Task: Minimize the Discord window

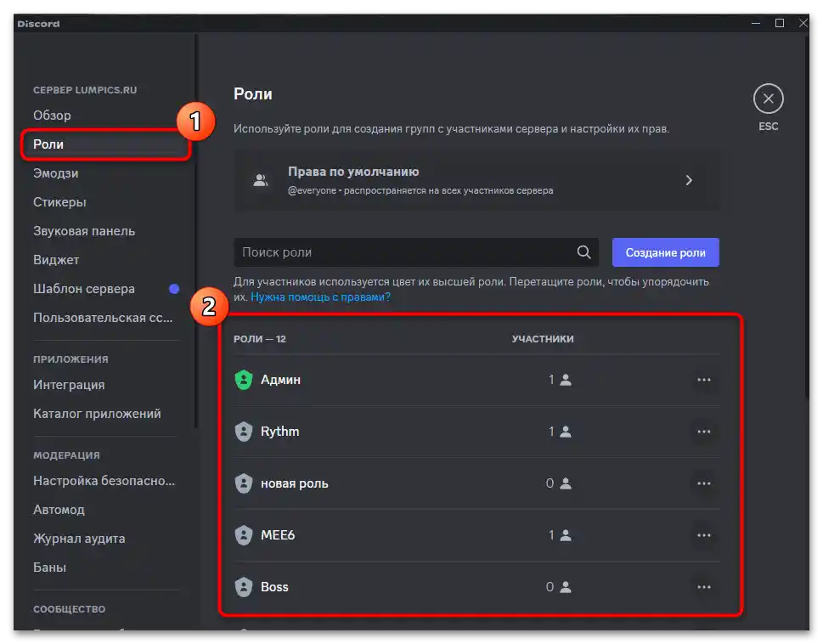Action: [x=756, y=24]
